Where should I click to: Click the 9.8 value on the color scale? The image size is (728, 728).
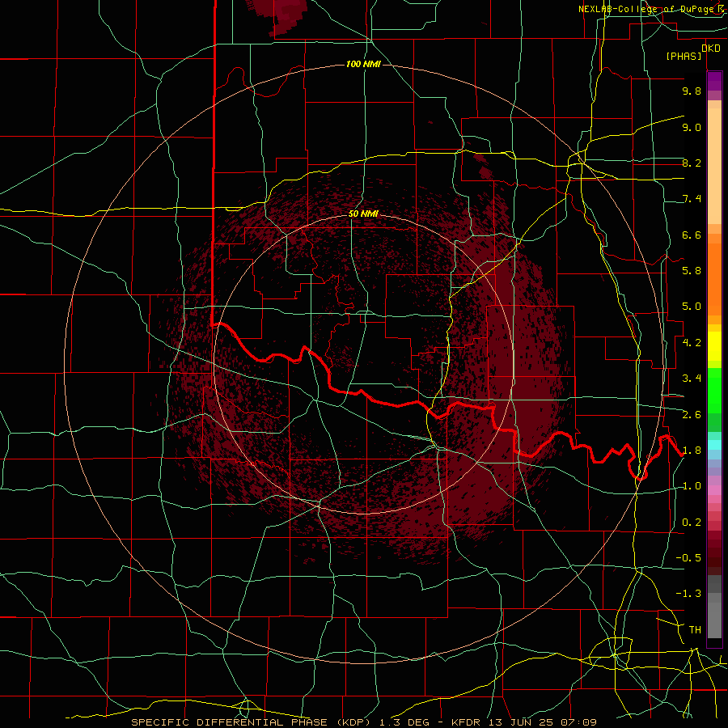(692, 91)
